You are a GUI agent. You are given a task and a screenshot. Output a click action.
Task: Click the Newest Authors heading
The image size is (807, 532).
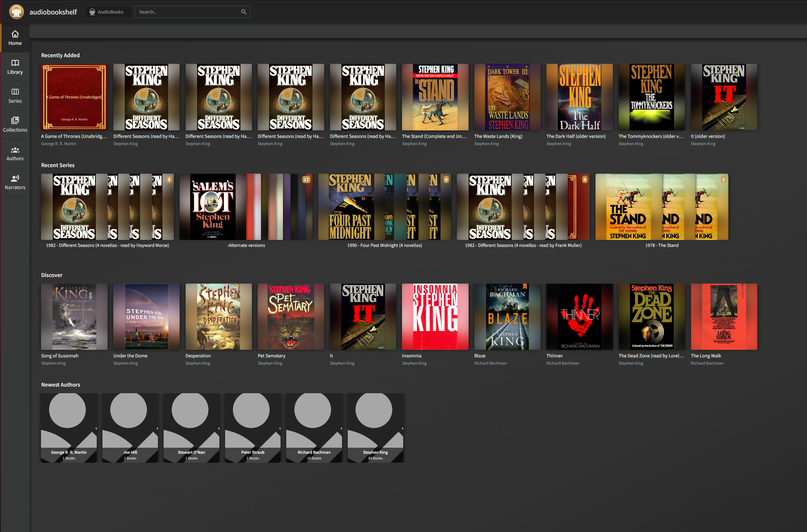coord(61,385)
